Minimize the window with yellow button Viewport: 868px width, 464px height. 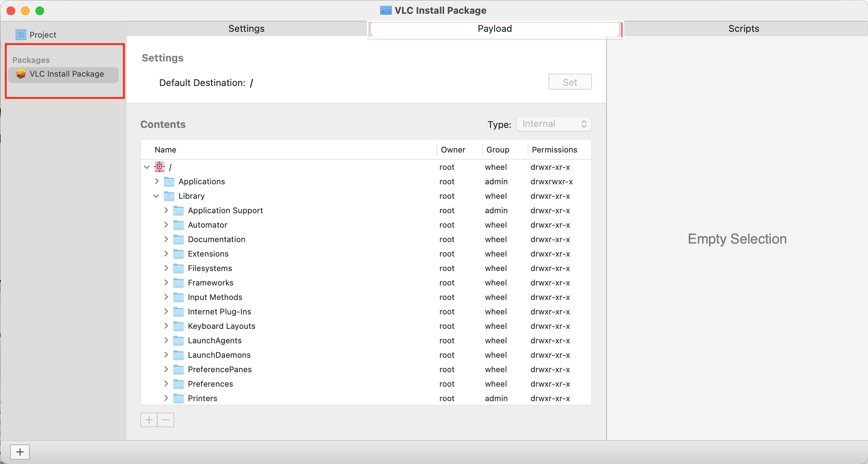point(25,11)
